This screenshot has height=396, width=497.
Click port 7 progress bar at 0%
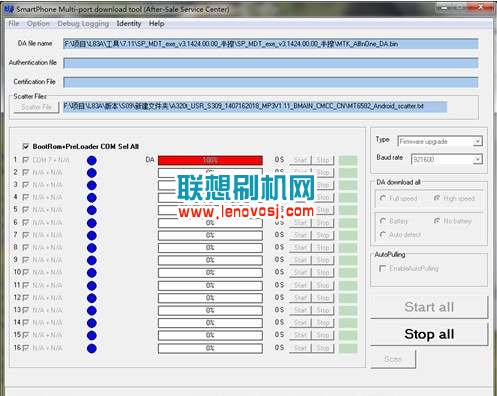210,235
